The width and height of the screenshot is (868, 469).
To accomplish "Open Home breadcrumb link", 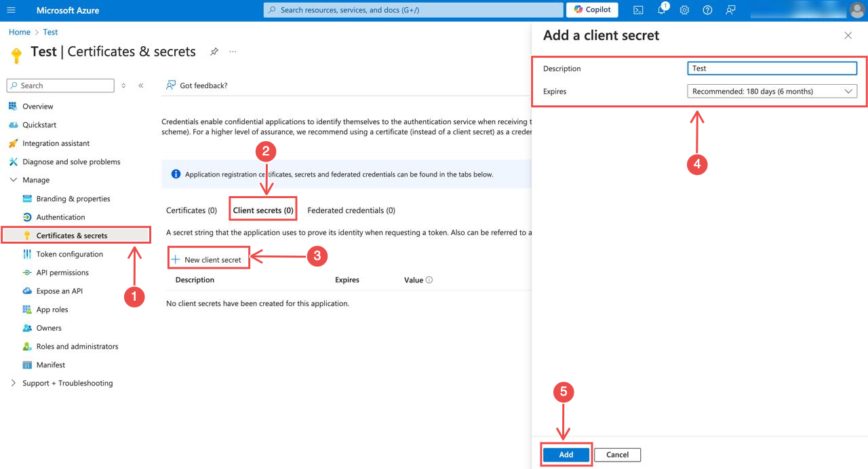I will point(19,31).
